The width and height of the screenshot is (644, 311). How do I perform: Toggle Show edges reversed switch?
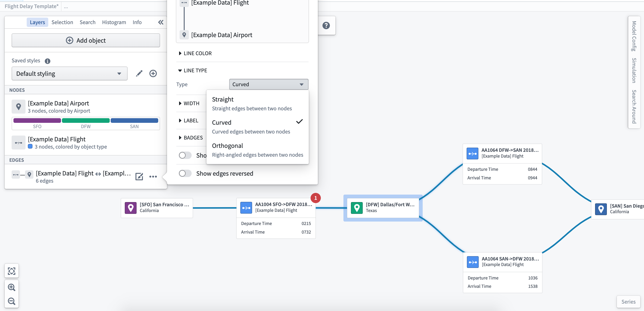point(185,173)
